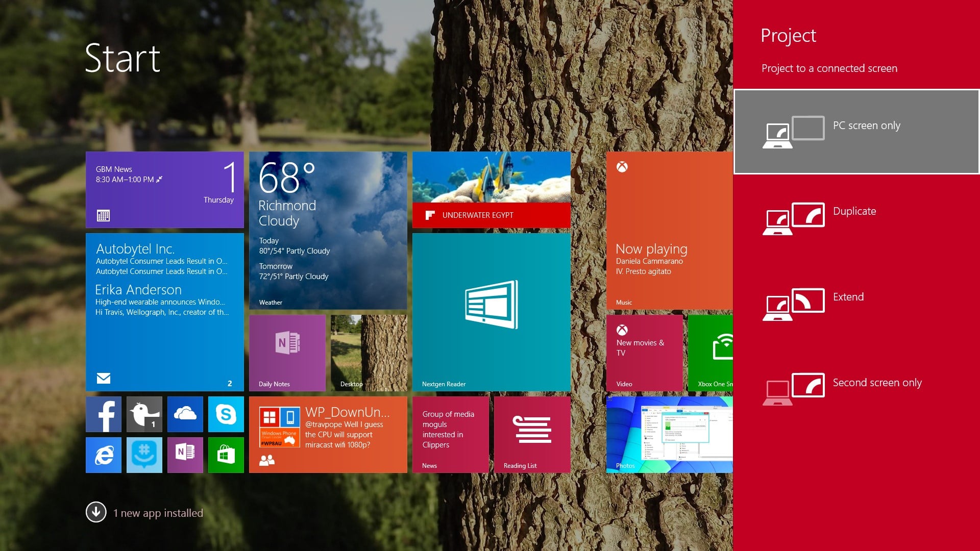This screenshot has width=980, height=551.
Task: Open the OneNote Daily Notes tile
Action: (287, 352)
